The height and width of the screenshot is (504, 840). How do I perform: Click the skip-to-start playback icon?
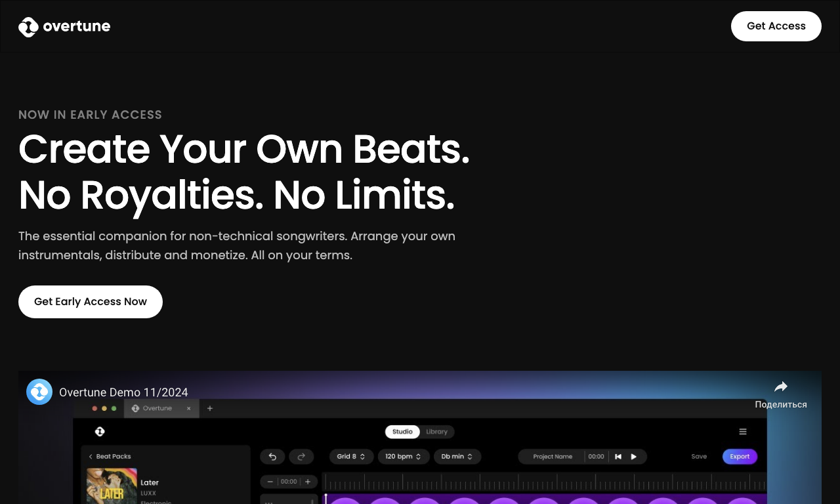(x=618, y=457)
